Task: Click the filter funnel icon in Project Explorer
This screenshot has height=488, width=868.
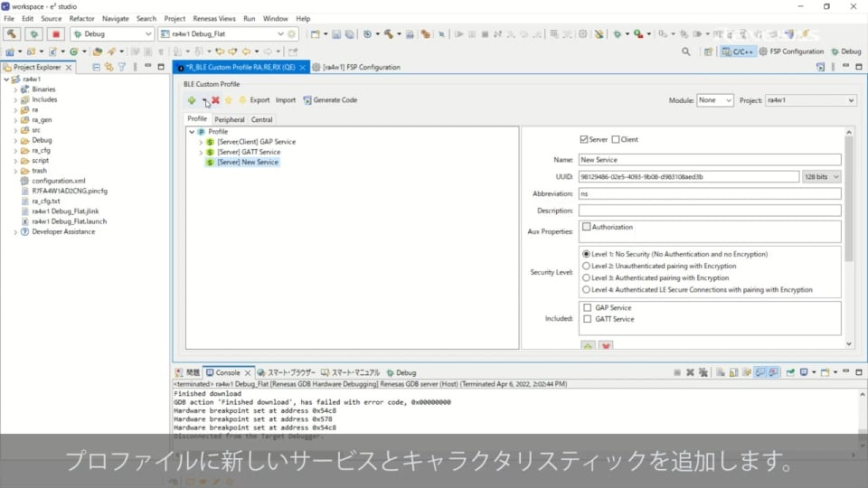Action: 122,67
